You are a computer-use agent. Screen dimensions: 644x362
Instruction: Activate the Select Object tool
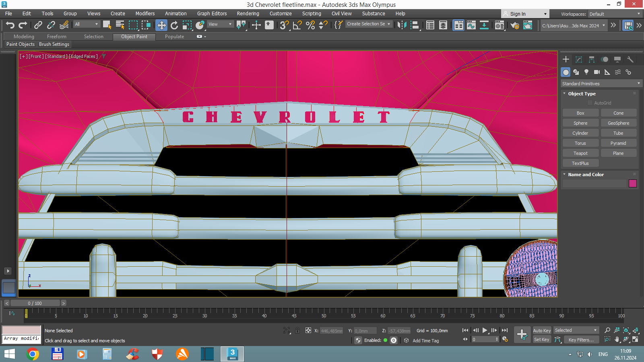point(107,25)
